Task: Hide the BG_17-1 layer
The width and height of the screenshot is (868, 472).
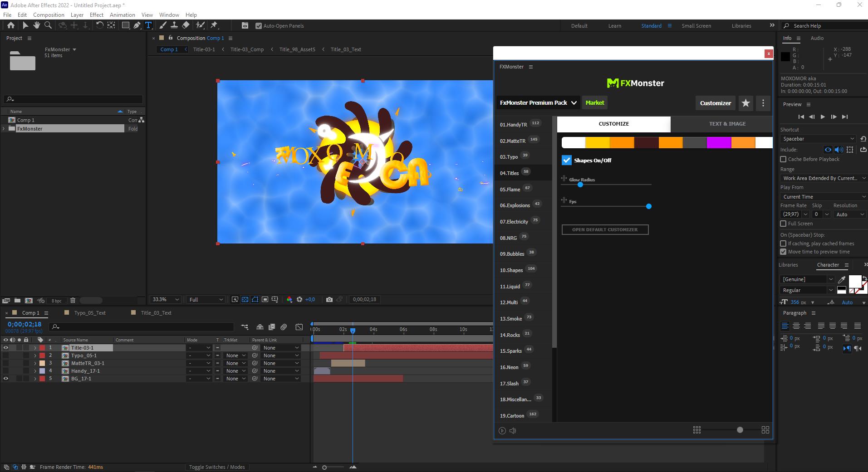Action: [x=6, y=379]
